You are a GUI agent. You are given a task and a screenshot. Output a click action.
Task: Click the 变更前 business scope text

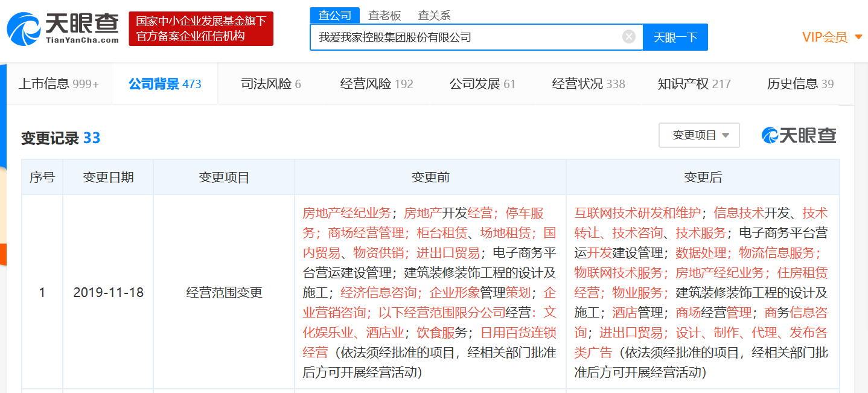430,293
